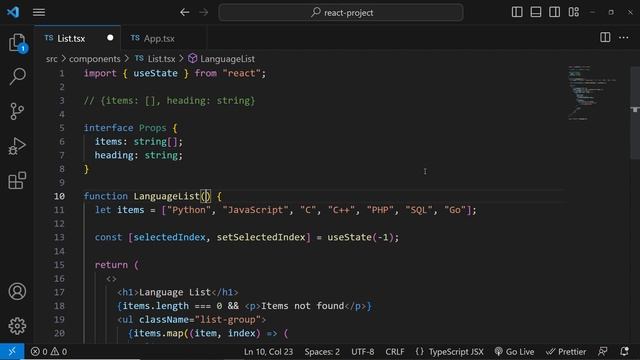Select src in the breadcrumb

click(52, 59)
